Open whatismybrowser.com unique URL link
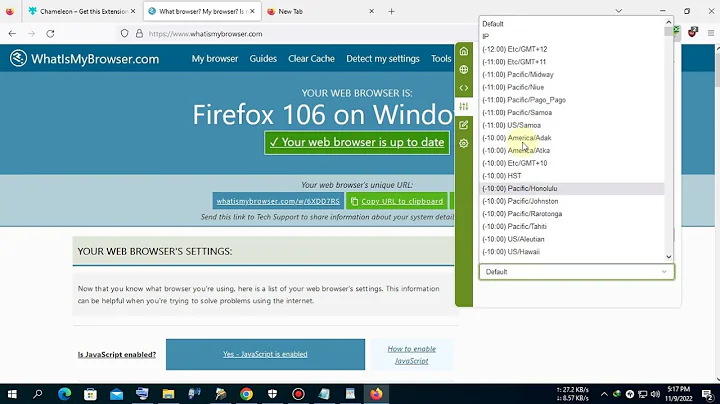Screen dimensions: 720x404 pos(278,201)
